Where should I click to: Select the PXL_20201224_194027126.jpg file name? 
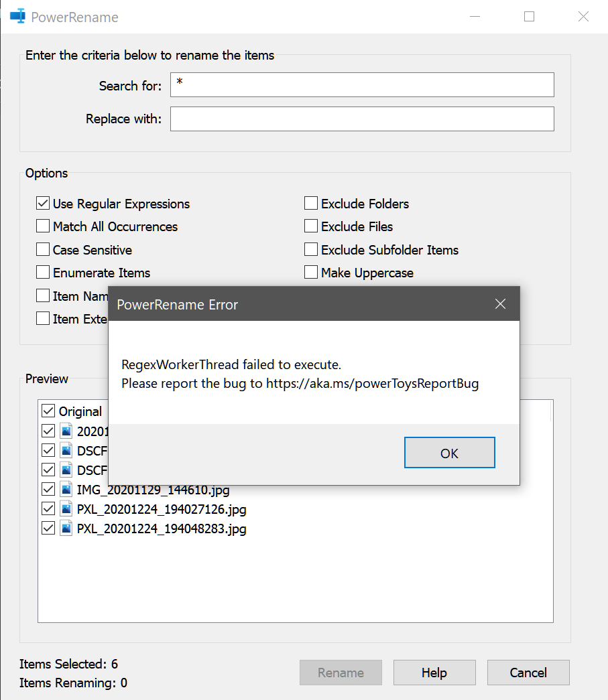tap(162, 509)
